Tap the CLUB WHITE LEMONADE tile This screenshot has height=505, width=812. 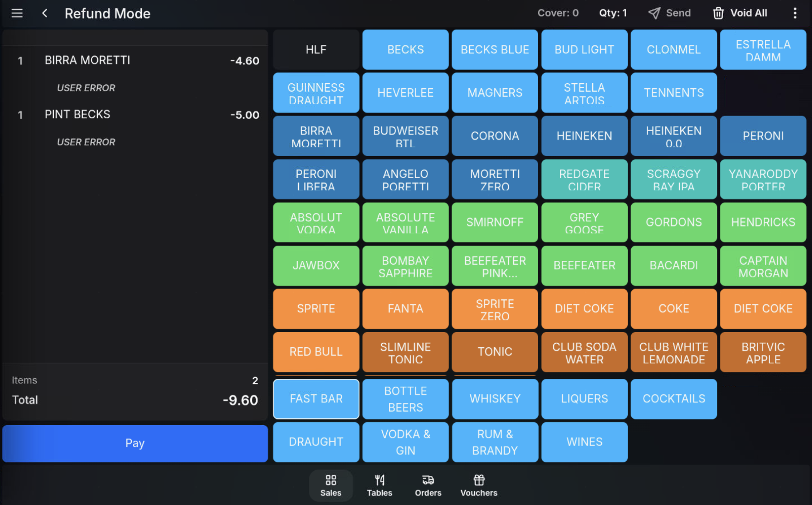[674, 352]
